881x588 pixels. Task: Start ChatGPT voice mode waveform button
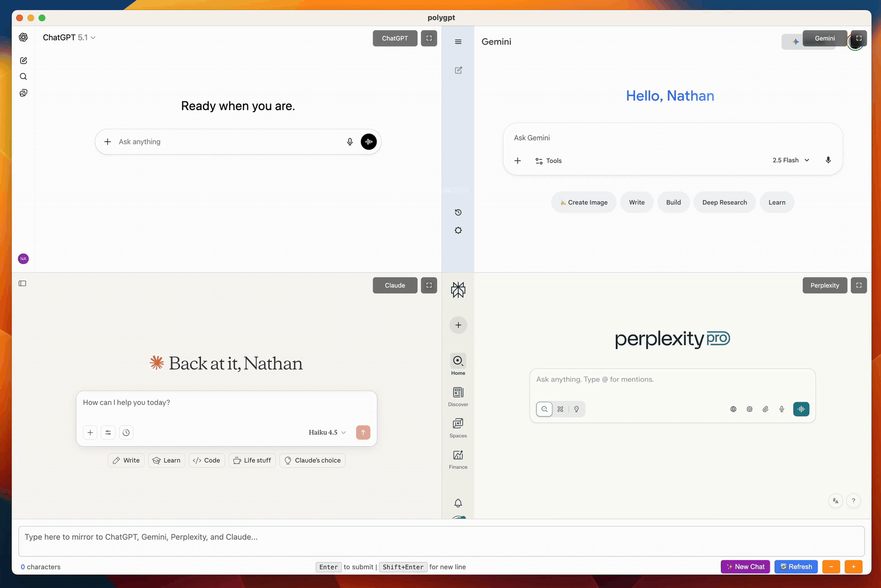[x=368, y=142]
